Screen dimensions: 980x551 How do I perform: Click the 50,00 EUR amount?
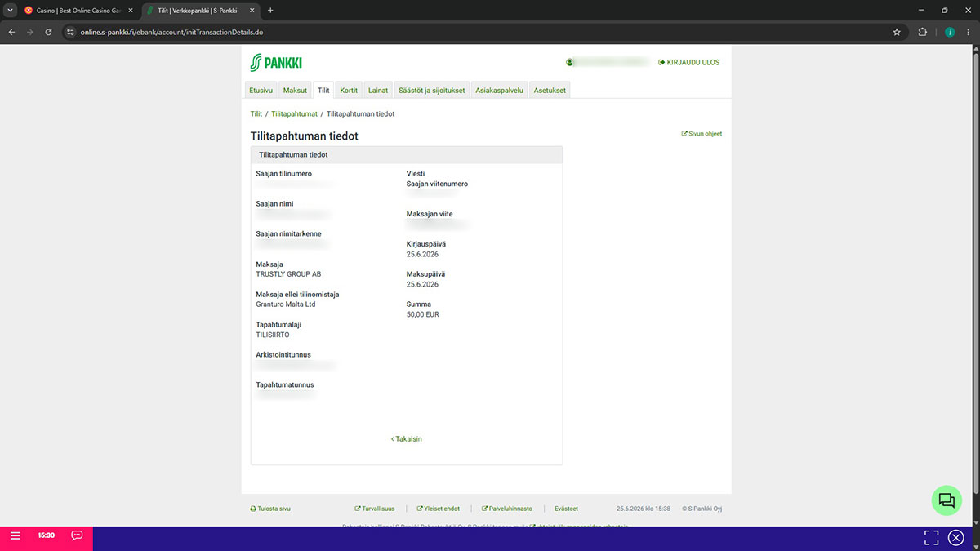pos(422,314)
